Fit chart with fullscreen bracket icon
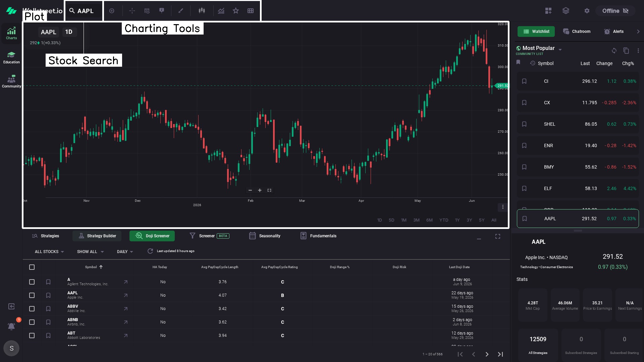Viewport: 644px width, 362px height. [269, 190]
